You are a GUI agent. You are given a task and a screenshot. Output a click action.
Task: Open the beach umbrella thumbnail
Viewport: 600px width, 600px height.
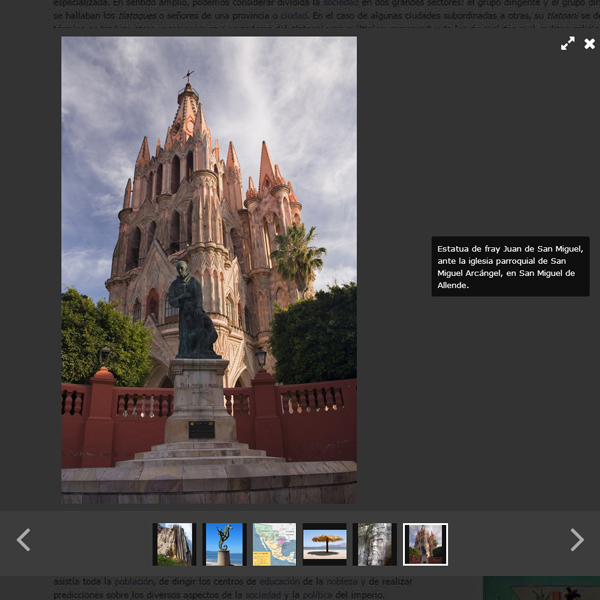(x=324, y=544)
